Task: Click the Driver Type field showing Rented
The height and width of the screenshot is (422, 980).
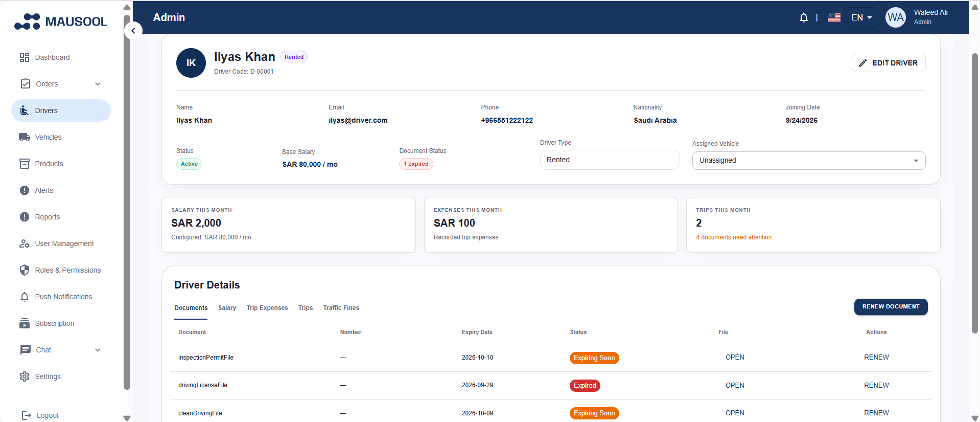Action: coord(610,160)
